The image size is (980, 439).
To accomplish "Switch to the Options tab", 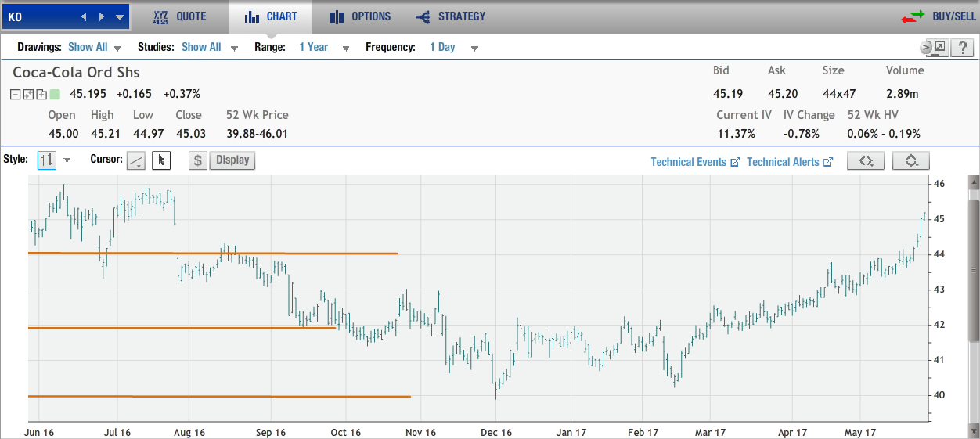I will click(360, 16).
